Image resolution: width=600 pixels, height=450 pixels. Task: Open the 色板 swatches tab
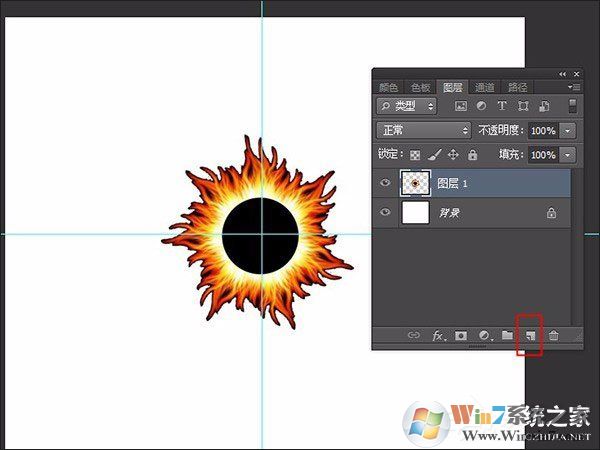click(421, 87)
